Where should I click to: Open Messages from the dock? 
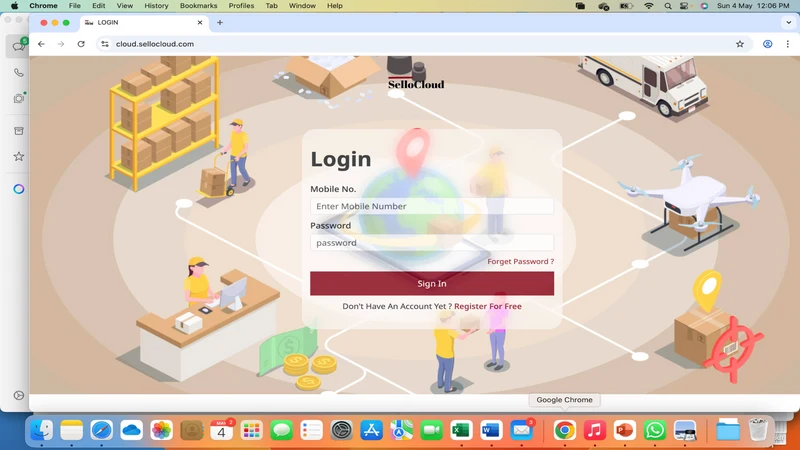coord(282,430)
